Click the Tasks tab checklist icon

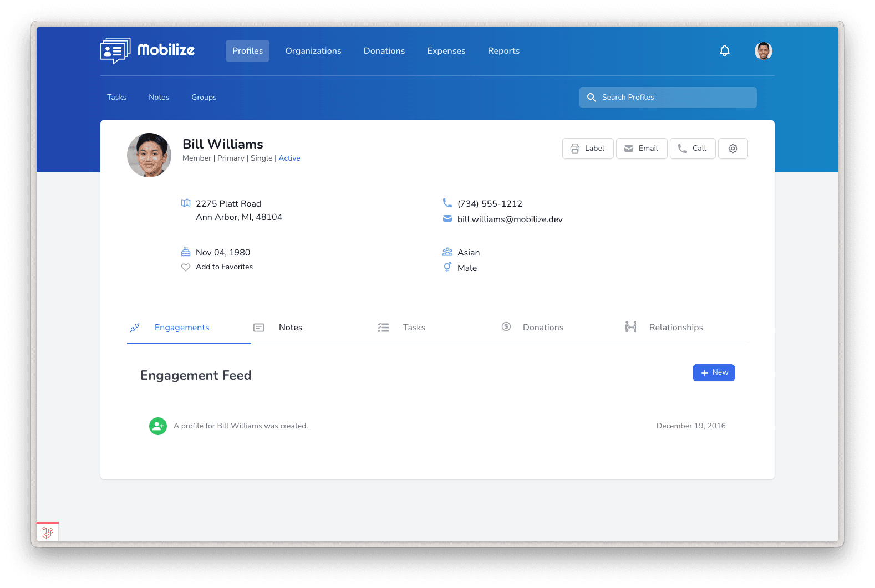[383, 328]
